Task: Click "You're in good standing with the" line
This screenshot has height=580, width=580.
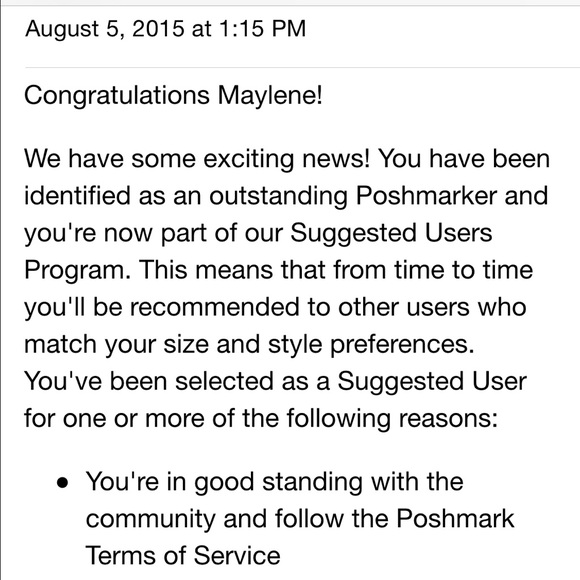Action: coord(274,483)
